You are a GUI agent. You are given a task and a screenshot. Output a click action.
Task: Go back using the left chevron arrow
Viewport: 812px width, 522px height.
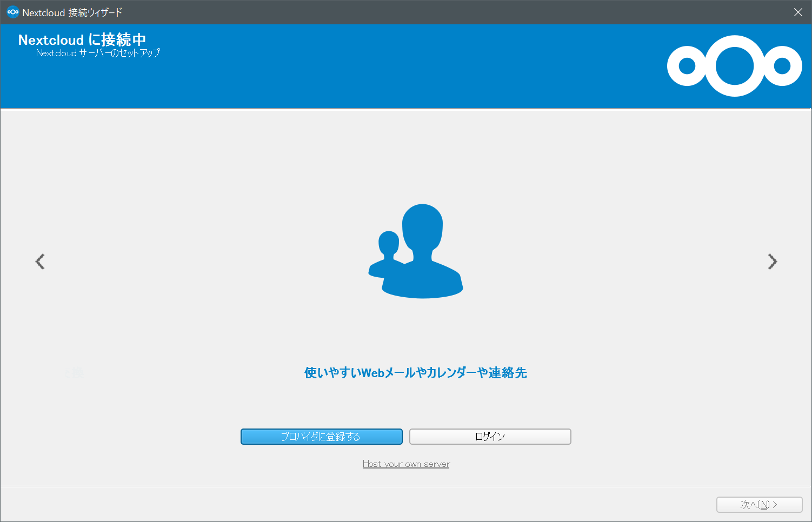point(39,262)
